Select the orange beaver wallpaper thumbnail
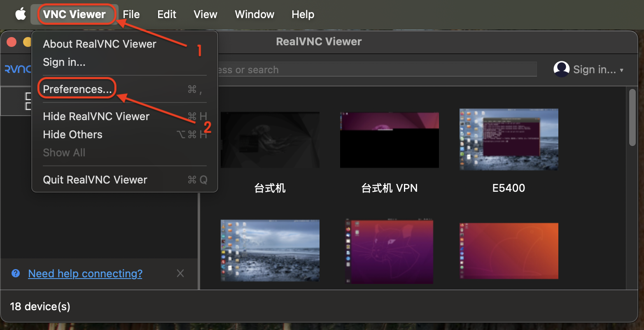The height and width of the screenshot is (330, 644). tap(509, 251)
